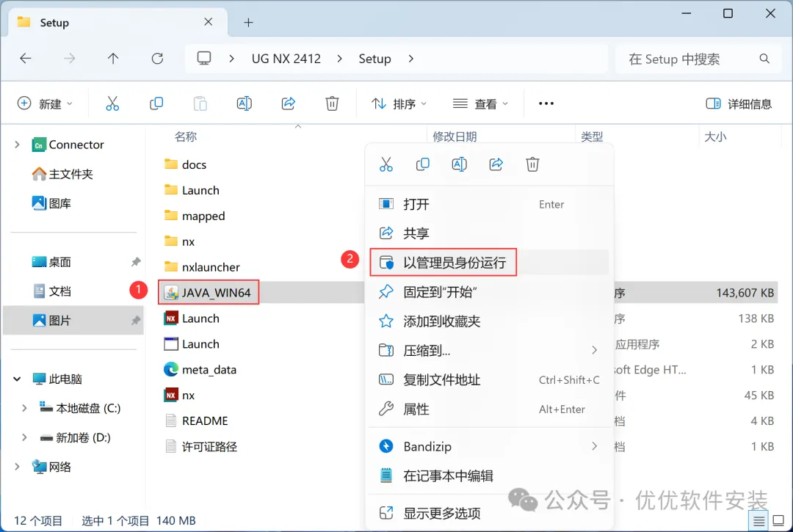The image size is (793, 532).
Task: Choose 打开 in the context menu
Action: [x=489, y=204]
